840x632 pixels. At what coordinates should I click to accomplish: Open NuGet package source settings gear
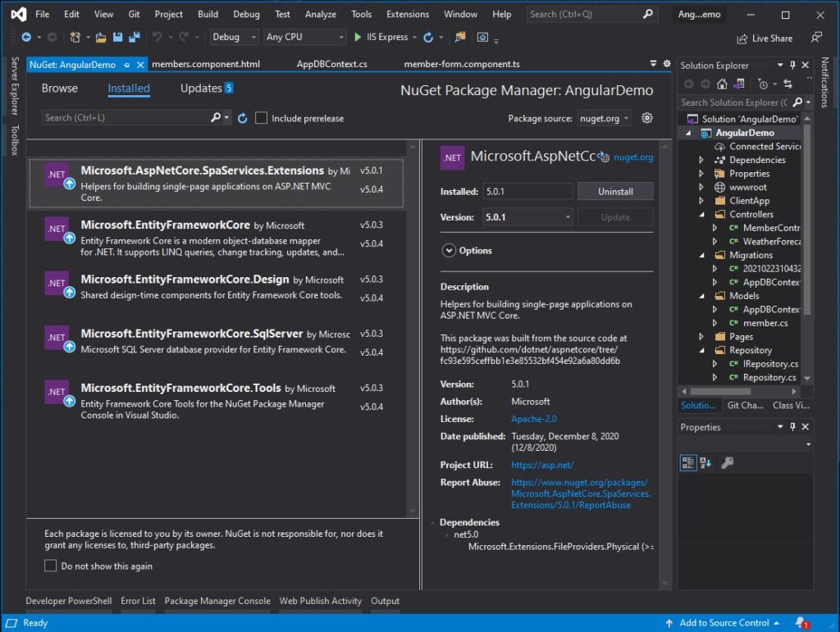point(647,118)
